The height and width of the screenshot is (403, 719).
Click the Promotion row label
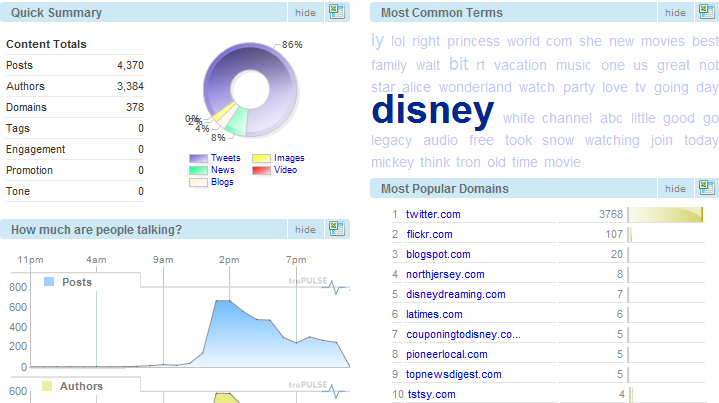[x=29, y=171]
